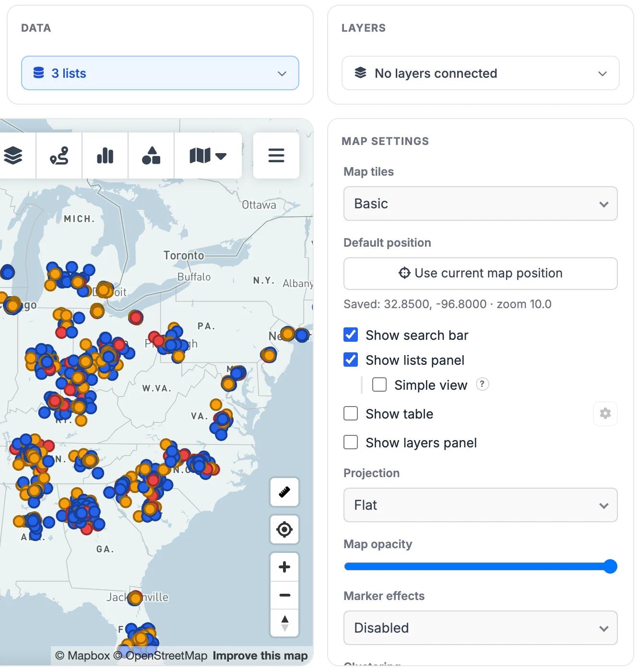Click the locate me target button
The height and width of the screenshot is (672, 638).
[284, 529]
